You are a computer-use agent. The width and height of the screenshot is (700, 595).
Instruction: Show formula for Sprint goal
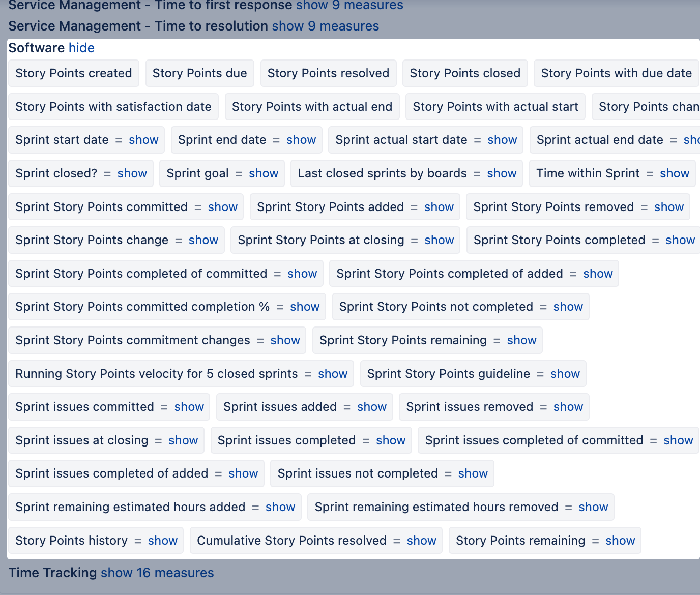pos(264,173)
